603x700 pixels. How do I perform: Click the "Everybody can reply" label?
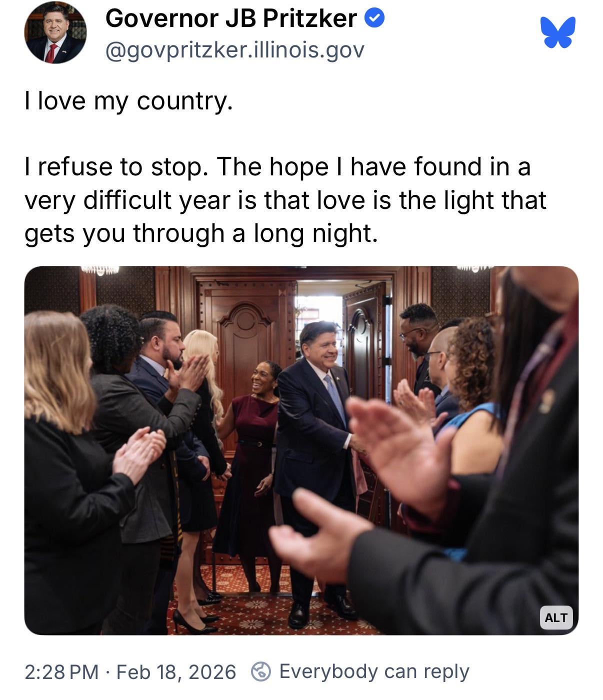click(374, 671)
